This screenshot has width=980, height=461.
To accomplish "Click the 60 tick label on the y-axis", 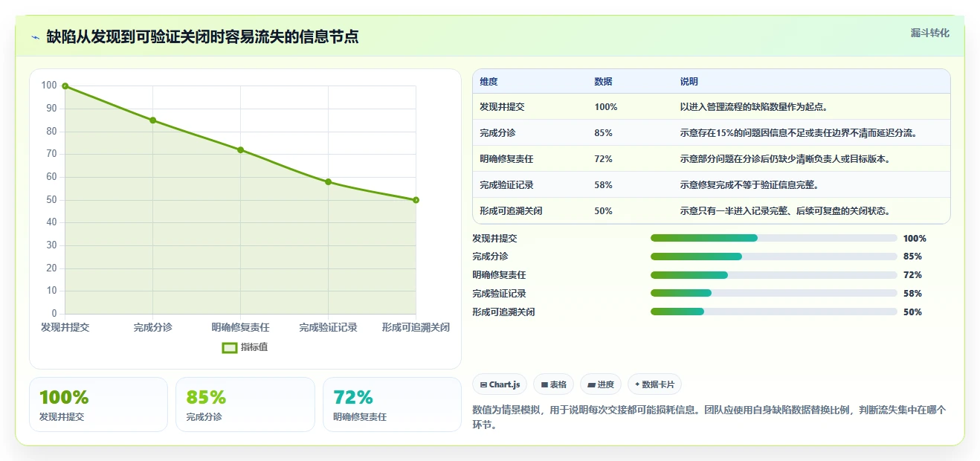I will [x=51, y=177].
